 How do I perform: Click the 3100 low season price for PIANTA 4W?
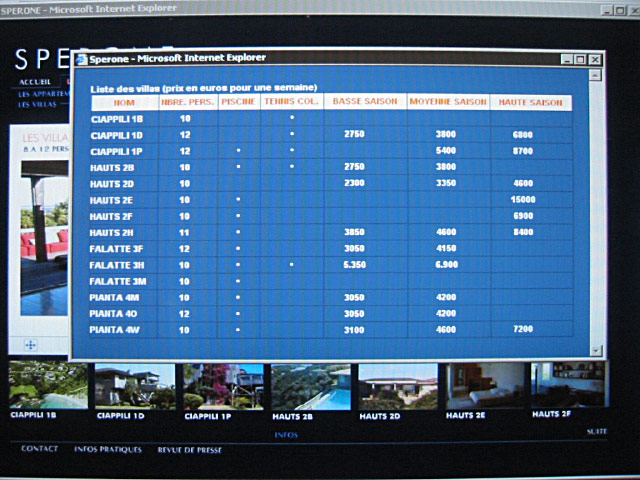pos(354,330)
